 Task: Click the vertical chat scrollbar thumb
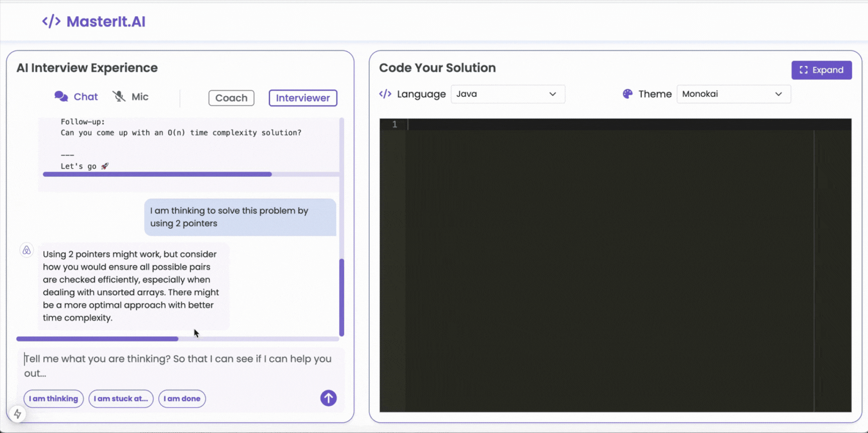pos(342,297)
